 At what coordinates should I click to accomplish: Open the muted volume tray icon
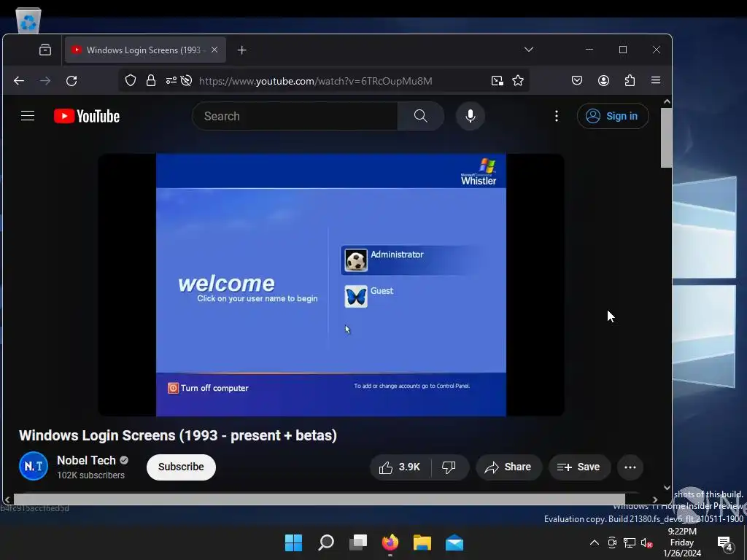646,542
